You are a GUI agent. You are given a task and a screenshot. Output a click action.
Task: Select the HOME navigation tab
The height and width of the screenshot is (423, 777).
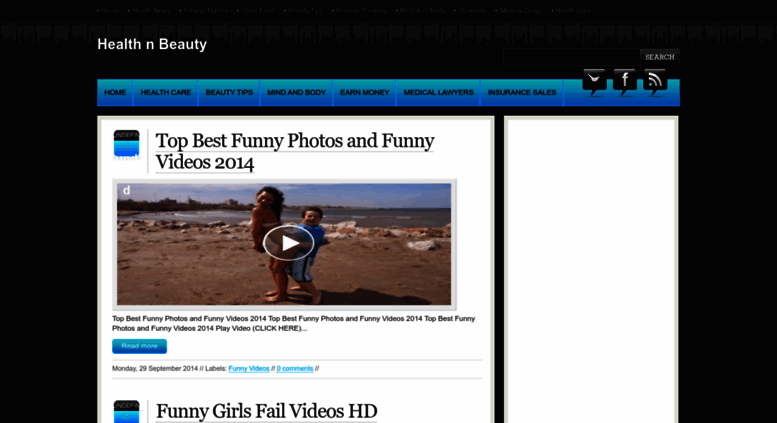tap(115, 93)
